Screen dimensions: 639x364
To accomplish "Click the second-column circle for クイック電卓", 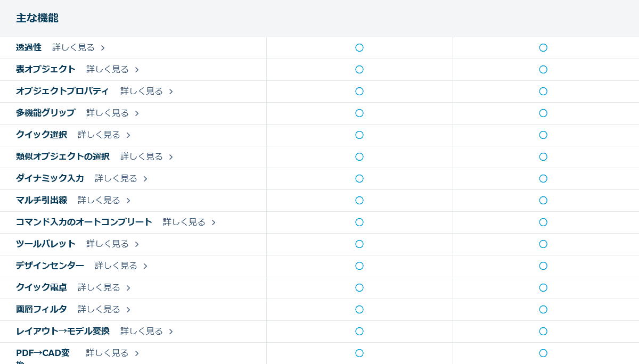I will point(543,288).
